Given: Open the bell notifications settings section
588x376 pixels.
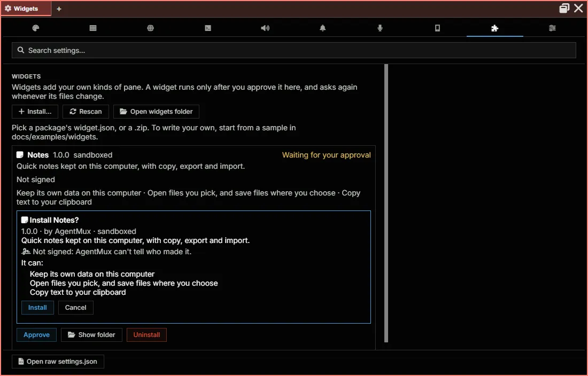Looking at the screenshot, I should tap(322, 28).
